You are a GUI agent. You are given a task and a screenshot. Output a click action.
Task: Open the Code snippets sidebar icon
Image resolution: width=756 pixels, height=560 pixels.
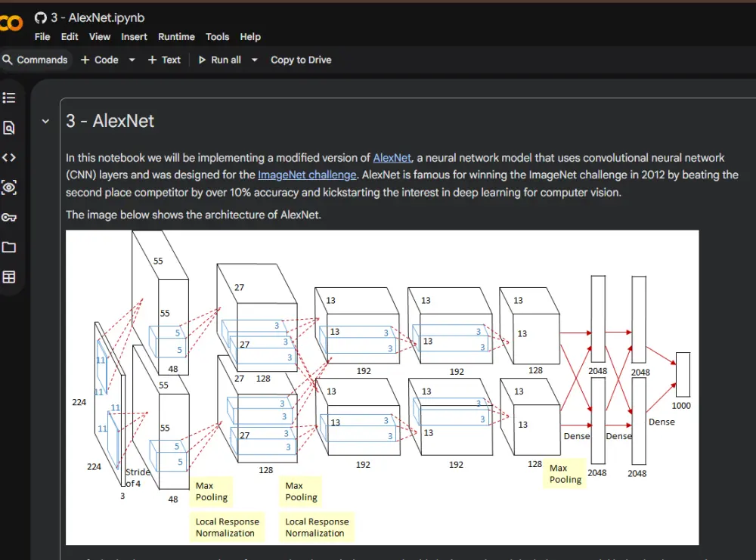(x=8, y=158)
